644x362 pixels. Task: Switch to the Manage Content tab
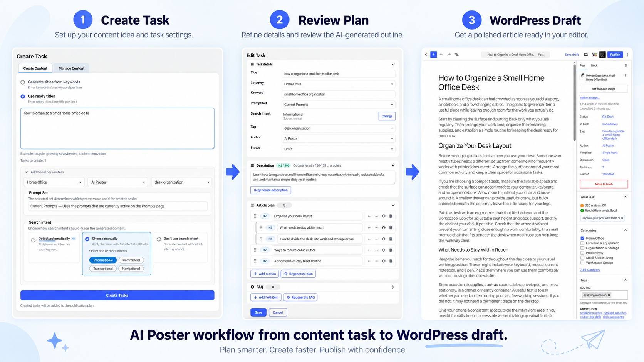[71, 68]
